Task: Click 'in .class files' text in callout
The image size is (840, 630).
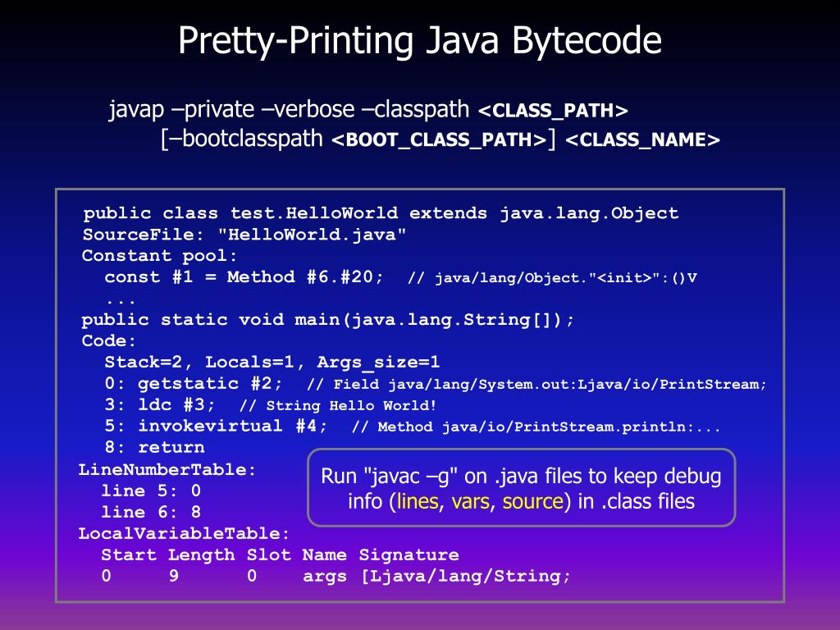Action: 636,501
